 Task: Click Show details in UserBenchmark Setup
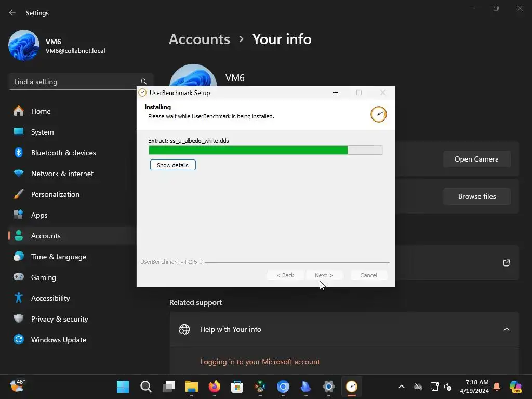pos(172,165)
